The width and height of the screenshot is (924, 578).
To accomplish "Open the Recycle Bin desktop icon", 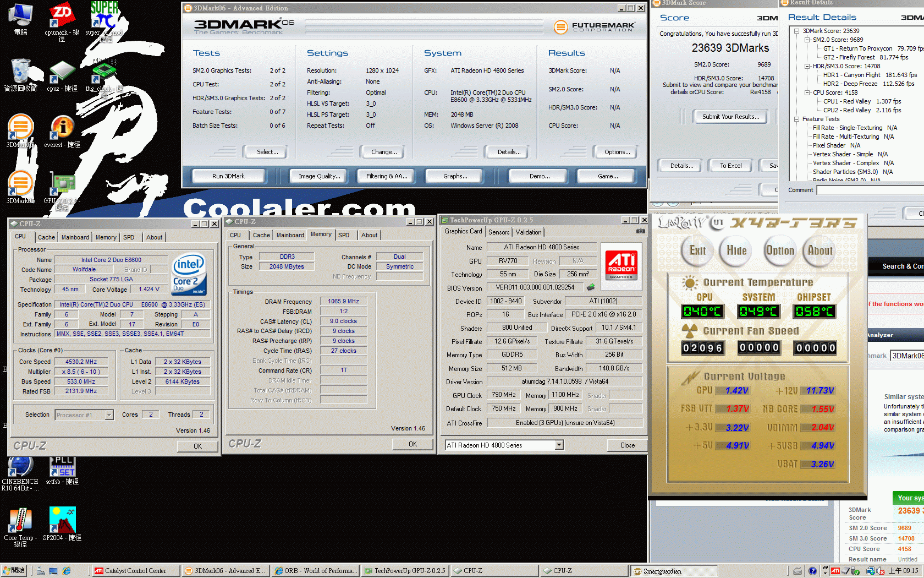I will 20,74.
